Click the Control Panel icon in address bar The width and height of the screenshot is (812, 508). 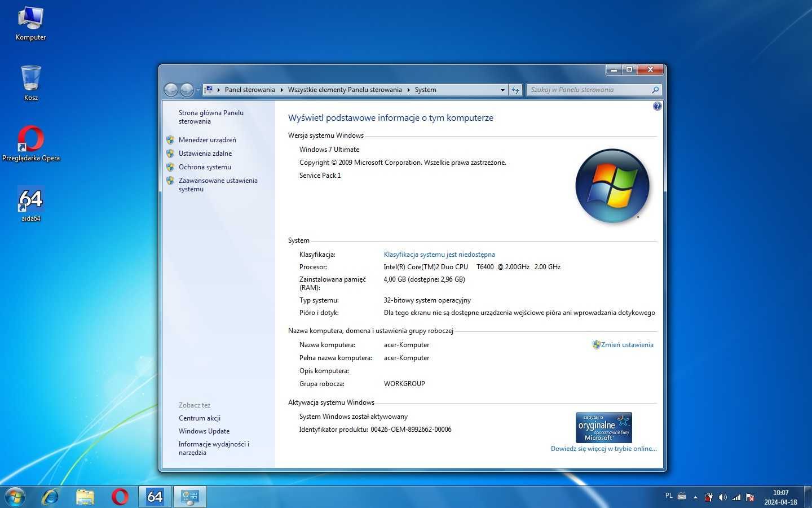pos(209,90)
